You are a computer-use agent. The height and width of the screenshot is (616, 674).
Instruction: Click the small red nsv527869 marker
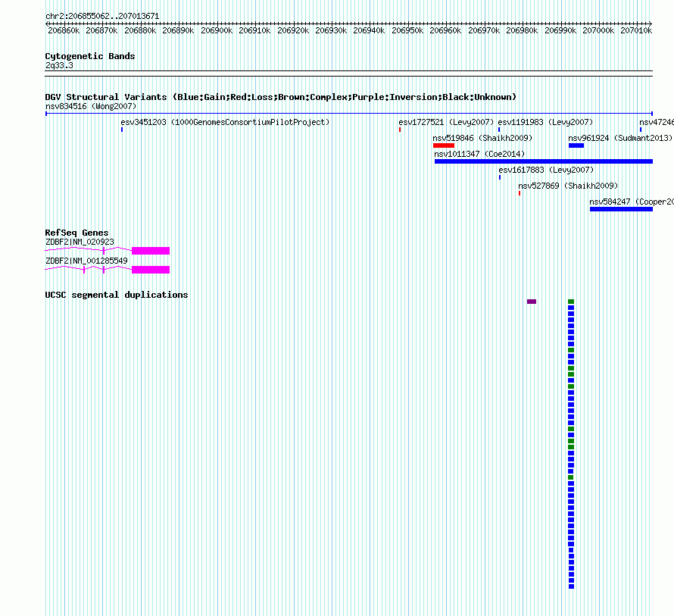click(520, 193)
